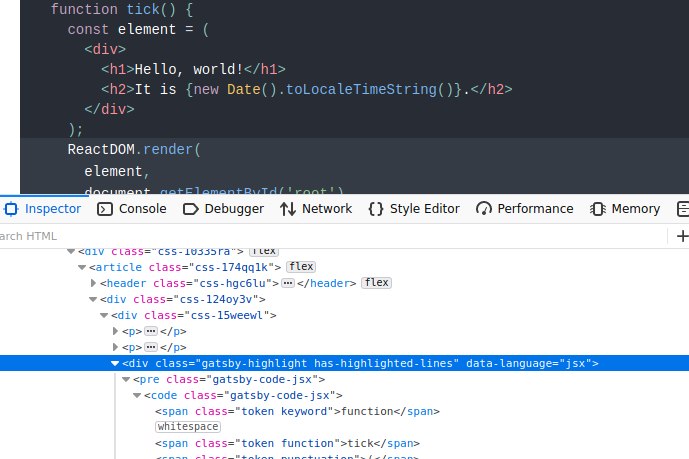Click ReactDOM.render line in code
The width and height of the screenshot is (689, 459).
pyautogui.click(x=134, y=149)
